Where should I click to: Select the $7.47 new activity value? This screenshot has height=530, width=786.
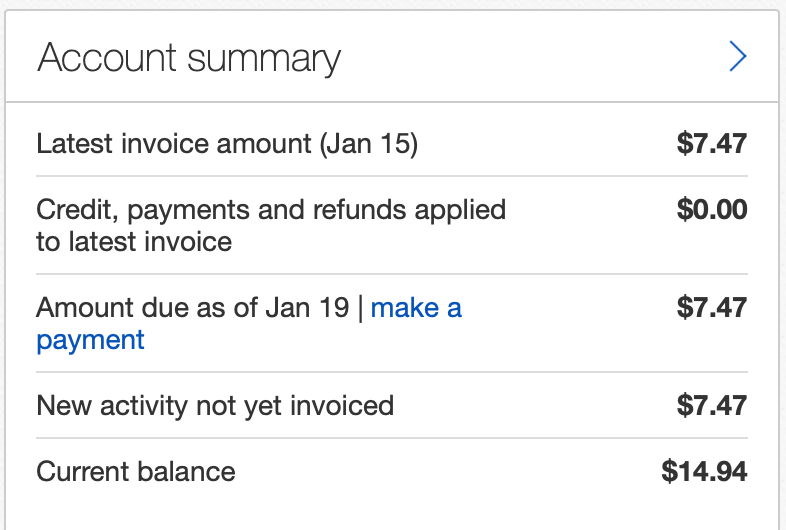coord(711,406)
